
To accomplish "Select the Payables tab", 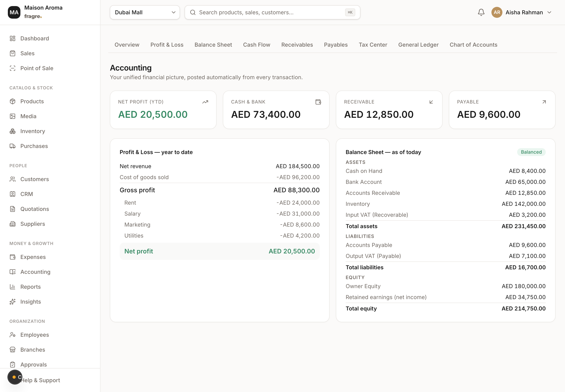I will (336, 45).
